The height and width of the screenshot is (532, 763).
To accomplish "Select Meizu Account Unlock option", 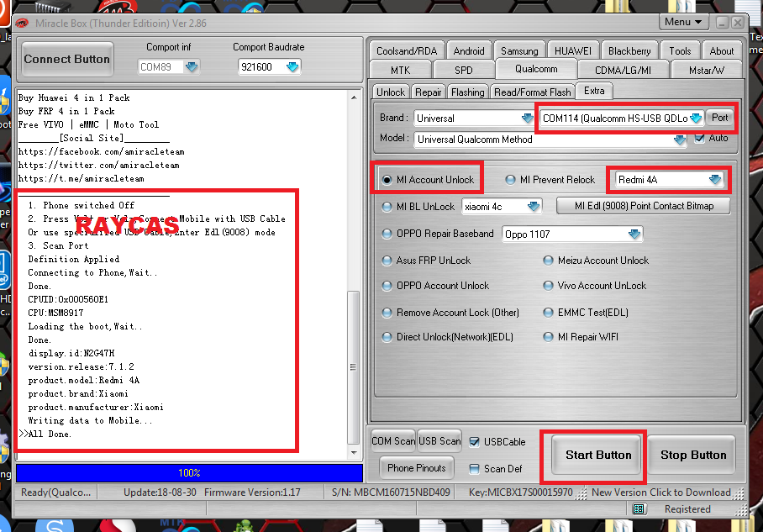I will pos(548,261).
